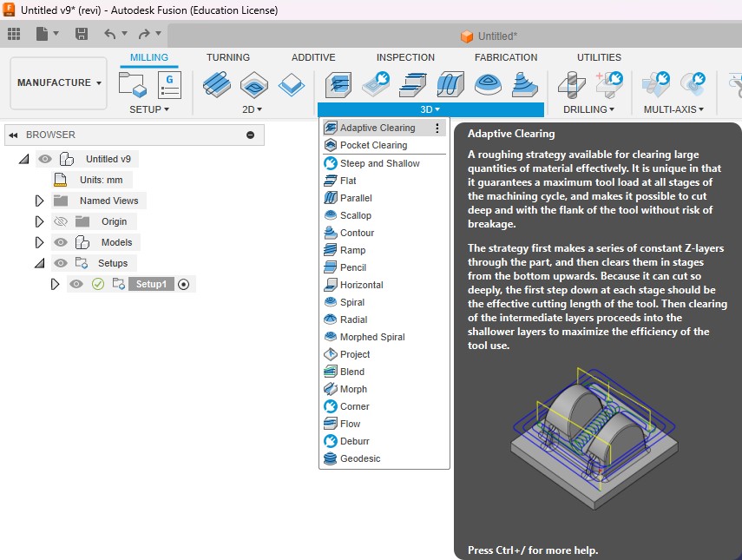The width and height of the screenshot is (742, 560).
Task: Select the 2D Pocket ribbon icon
Action: [254, 85]
